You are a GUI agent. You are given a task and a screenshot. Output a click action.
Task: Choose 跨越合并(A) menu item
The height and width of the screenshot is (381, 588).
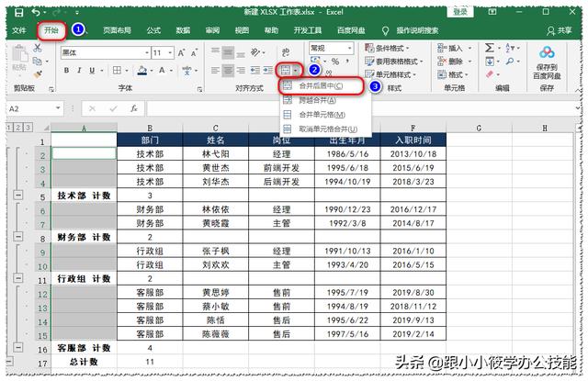click(x=325, y=100)
